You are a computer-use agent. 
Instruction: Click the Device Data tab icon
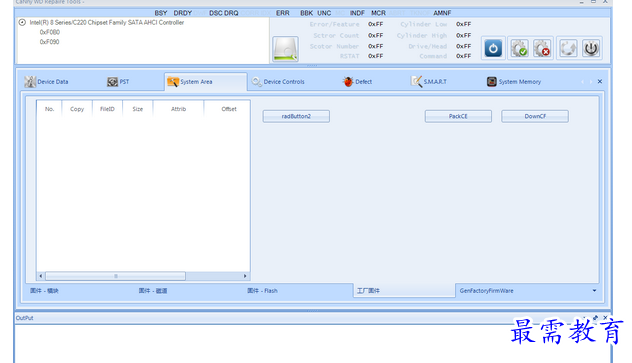(x=30, y=82)
